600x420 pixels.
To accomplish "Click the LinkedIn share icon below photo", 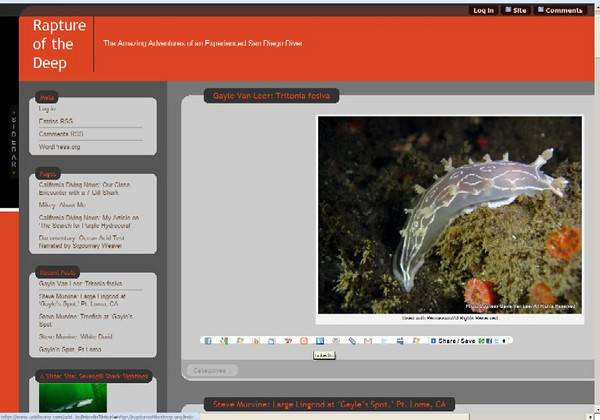I will pos(320,341).
